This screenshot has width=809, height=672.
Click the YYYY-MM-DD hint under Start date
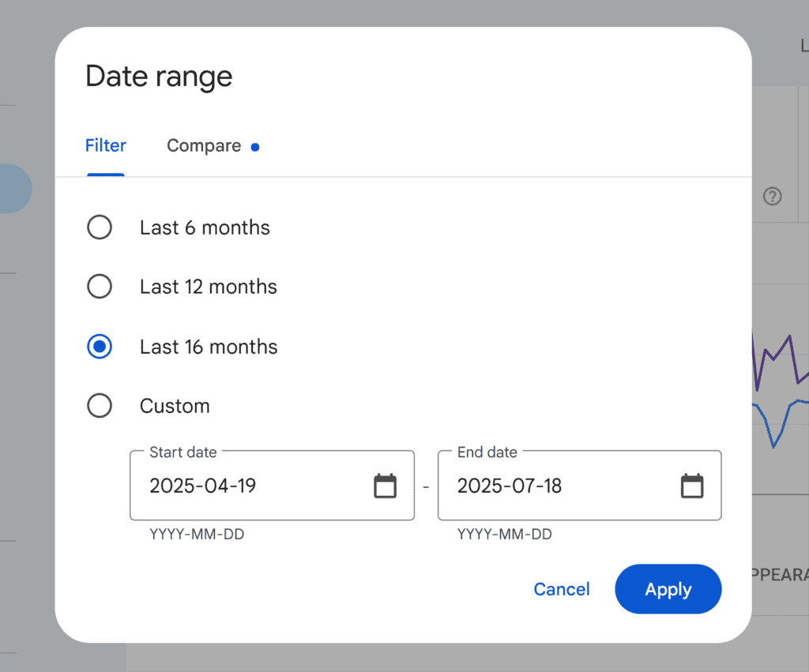point(198,534)
